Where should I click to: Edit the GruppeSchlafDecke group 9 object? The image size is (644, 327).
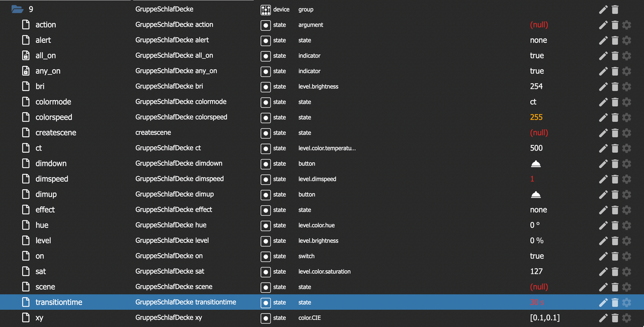(604, 9)
